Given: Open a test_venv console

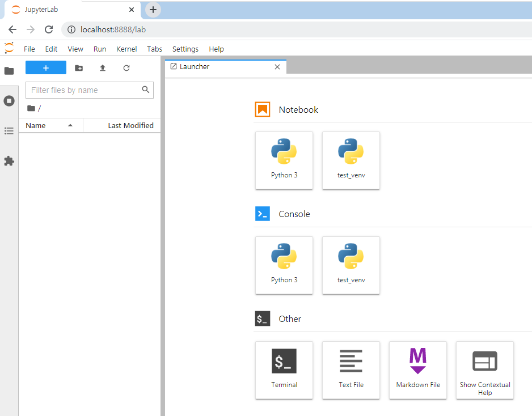Looking at the screenshot, I should coord(351,265).
